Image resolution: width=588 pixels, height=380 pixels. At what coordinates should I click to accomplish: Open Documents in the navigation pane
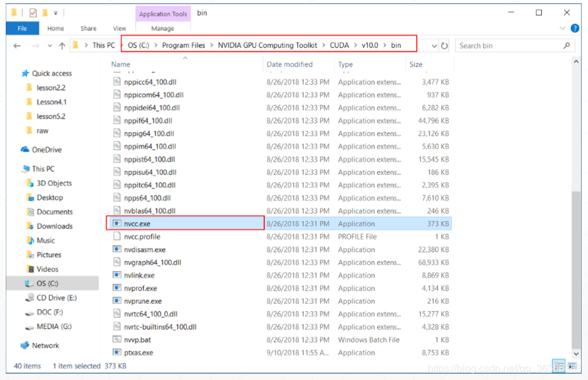(54, 212)
